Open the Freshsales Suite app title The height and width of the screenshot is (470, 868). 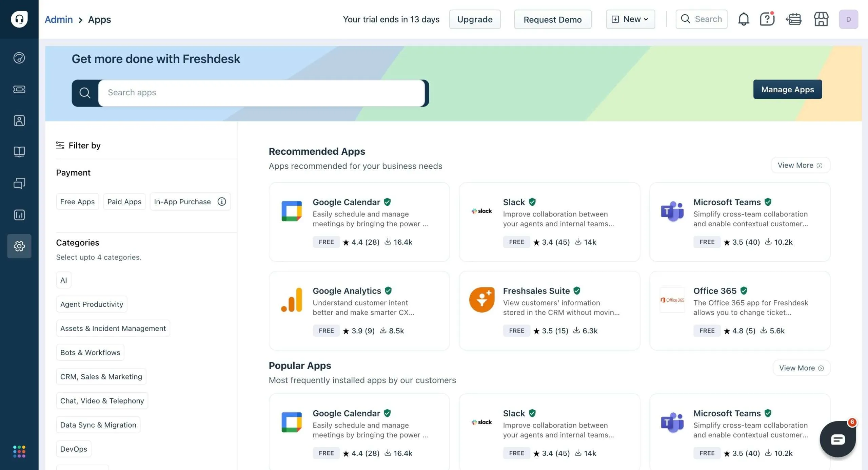pyautogui.click(x=536, y=291)
